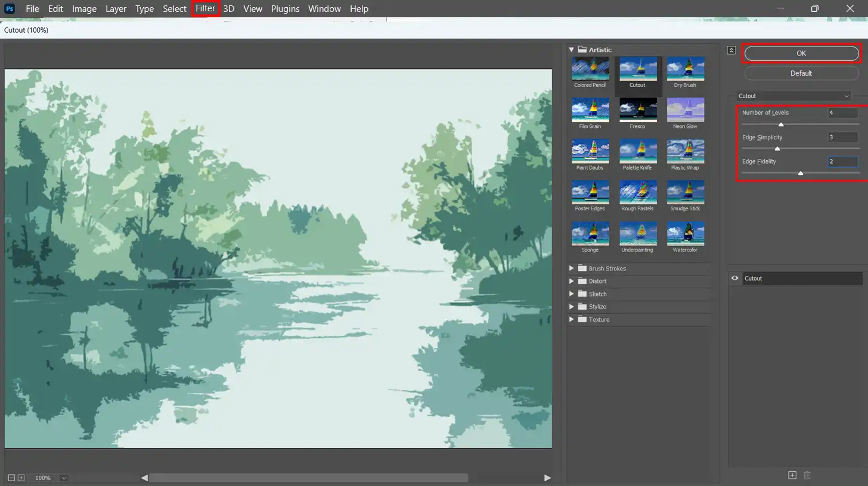This screenshot has width=868, height=486.
Task: Expand the Texture folder
Action: pyautogui.click(x=571, y=319)
